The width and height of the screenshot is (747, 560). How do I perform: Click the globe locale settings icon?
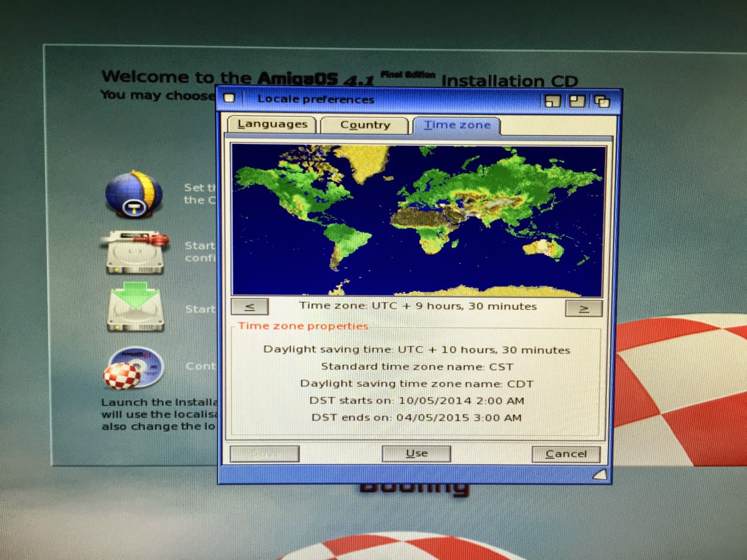click(134, 194)
